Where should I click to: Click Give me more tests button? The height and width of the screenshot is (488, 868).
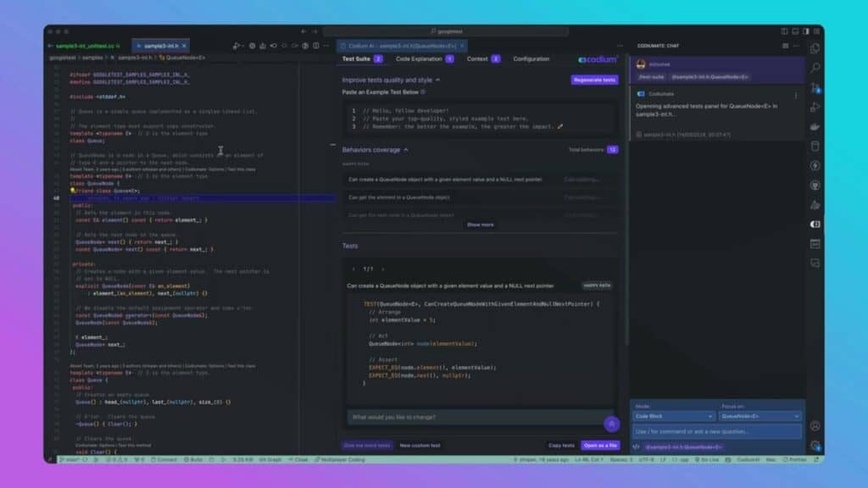click(367, 446)
